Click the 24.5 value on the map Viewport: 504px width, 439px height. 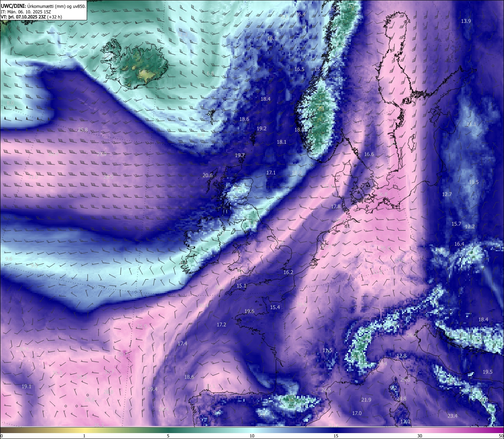(x=326, y=391)
